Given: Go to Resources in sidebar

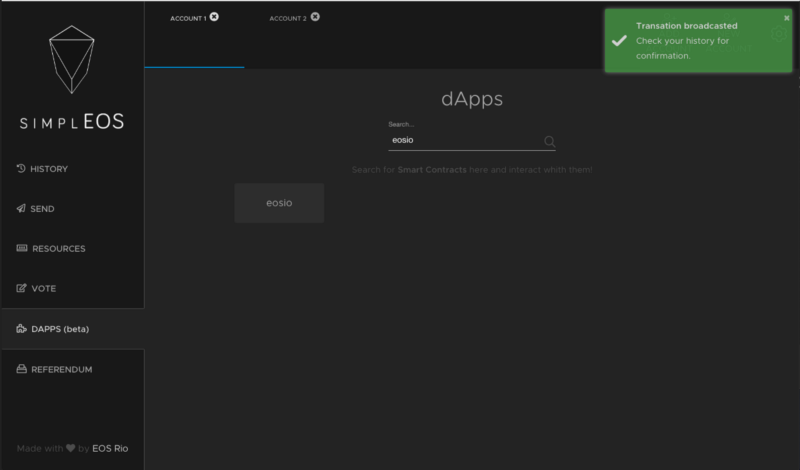Looking at the screenshot, I should [51, 249].
